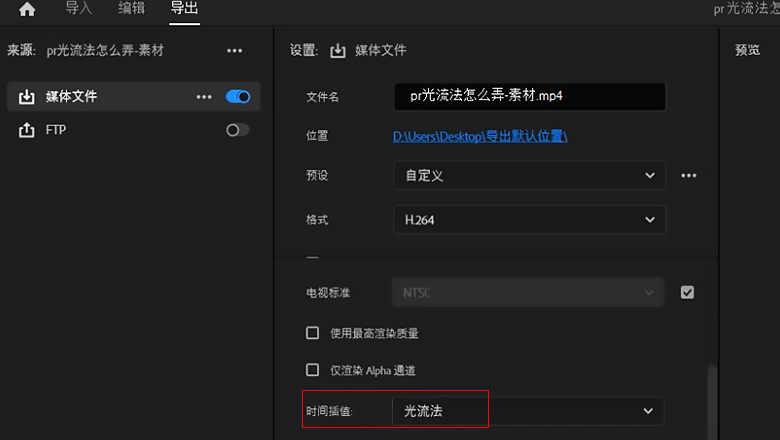
Task: Enable 使用最高渲染质量 checkbox
Action: click(312, 333)
